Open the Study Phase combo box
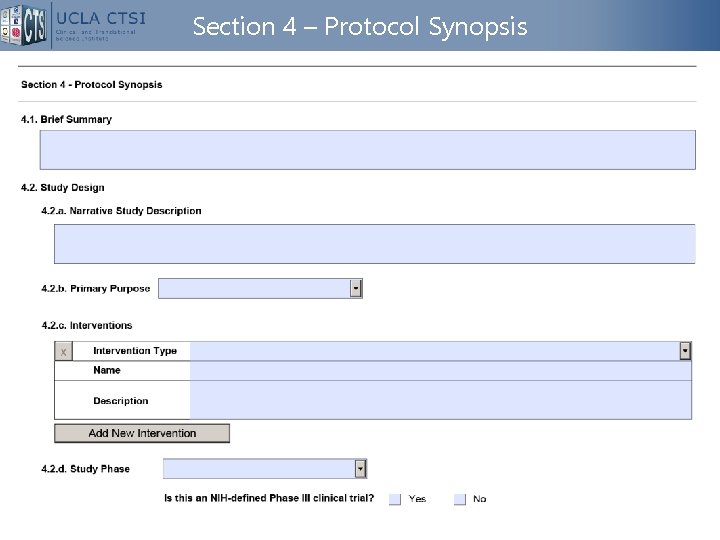The image size is (720, 540). pyautogui.click(x=258, y=468)
